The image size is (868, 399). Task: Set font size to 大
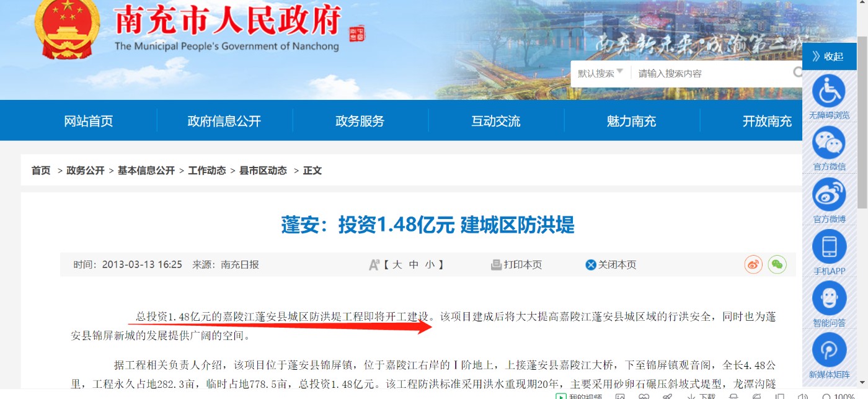click(x=397, y=265)
